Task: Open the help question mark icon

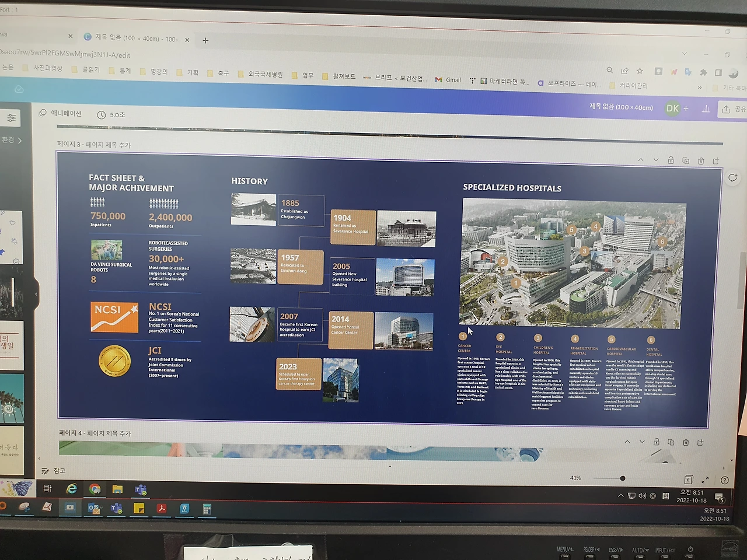Action: [x=724, y=480]
